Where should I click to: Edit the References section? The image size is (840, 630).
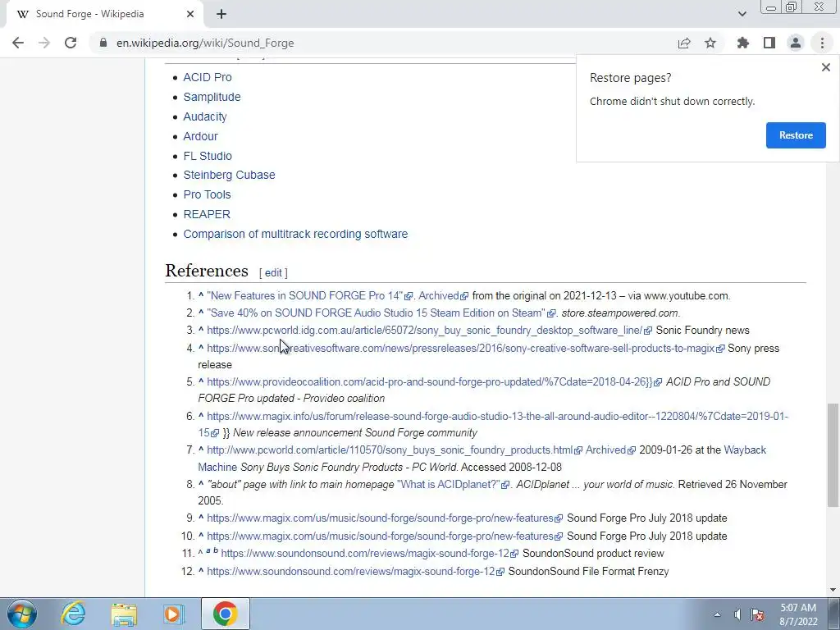(x=272, y=272)
